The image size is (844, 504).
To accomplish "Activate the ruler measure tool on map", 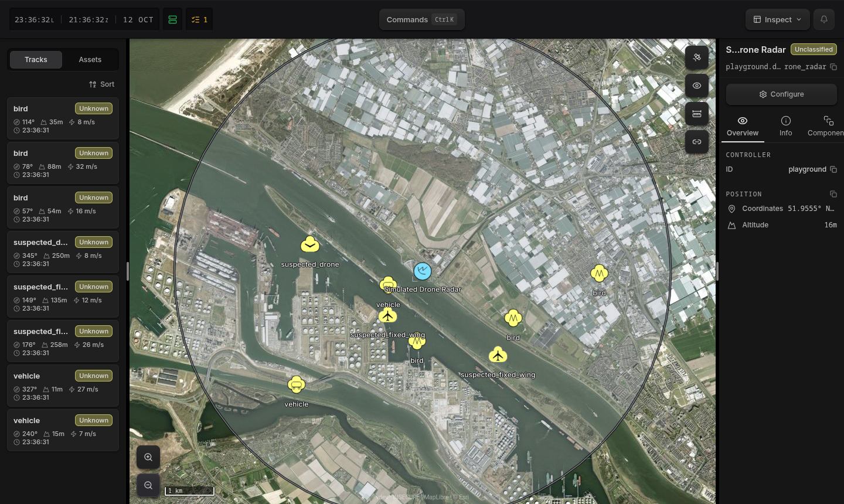I will 697,114.
